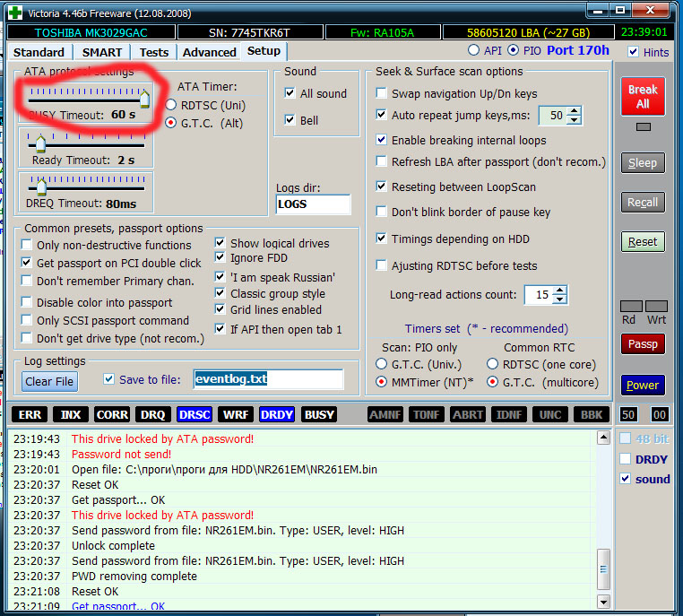This screenshot has width=683, height=616.
Task: Click the CORR status indicator
Action: [x=112, y=414]
